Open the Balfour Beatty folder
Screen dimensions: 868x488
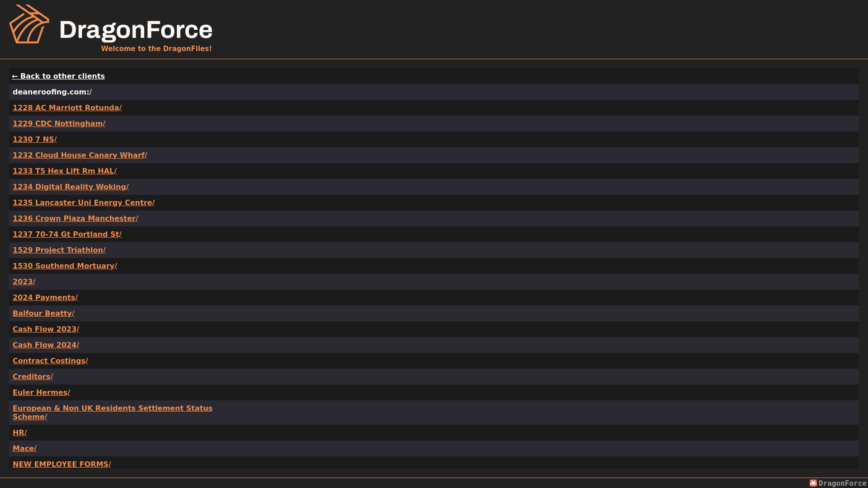(x=43, y=313)
